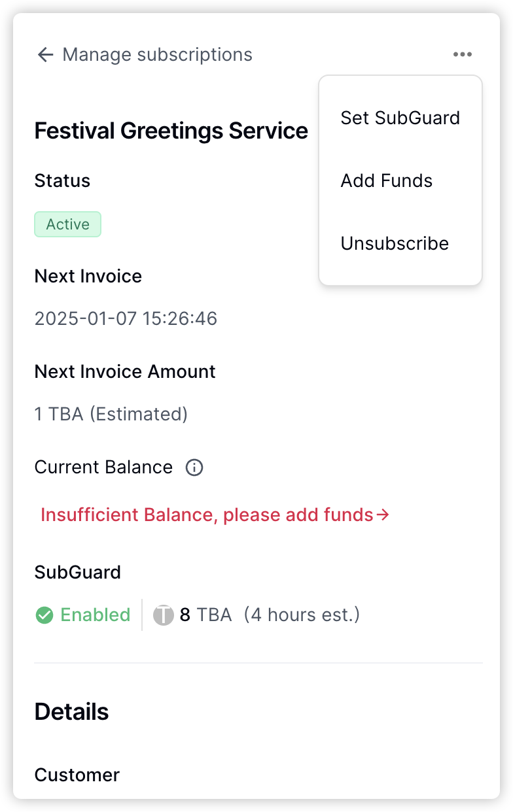Click the green SubGuard checkmark icon
The height and width of the screenshot is (812, 513).
pos(44,615)
